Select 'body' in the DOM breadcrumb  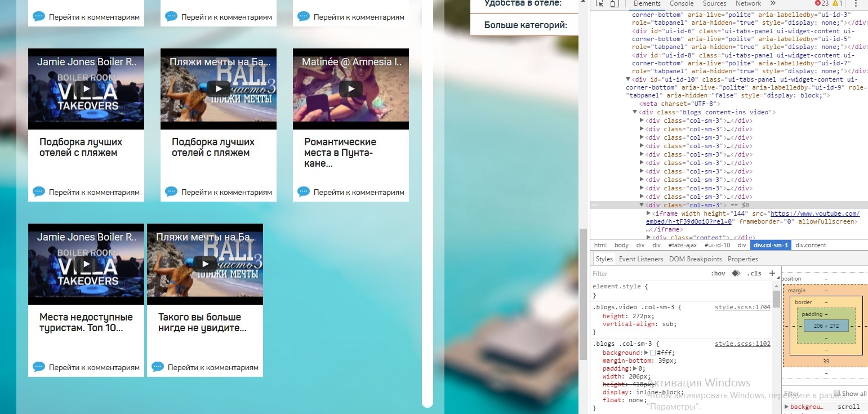point(621,245)
